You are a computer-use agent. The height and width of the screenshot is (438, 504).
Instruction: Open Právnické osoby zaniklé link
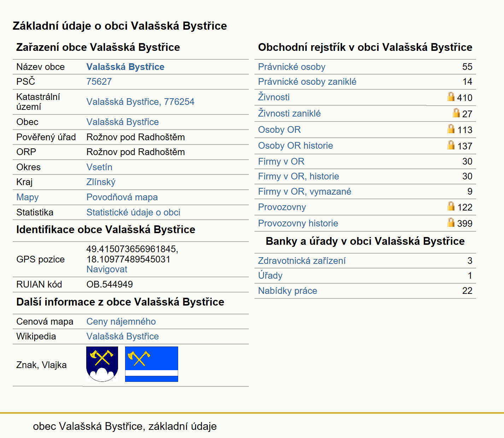[x=307, y=82]
